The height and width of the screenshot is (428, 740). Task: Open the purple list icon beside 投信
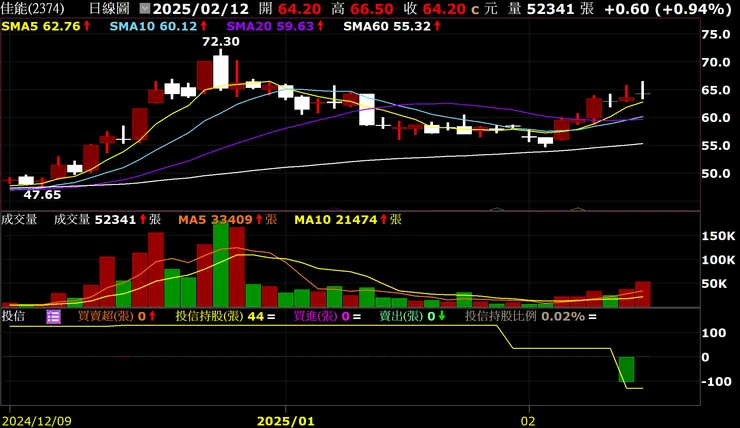53,317
